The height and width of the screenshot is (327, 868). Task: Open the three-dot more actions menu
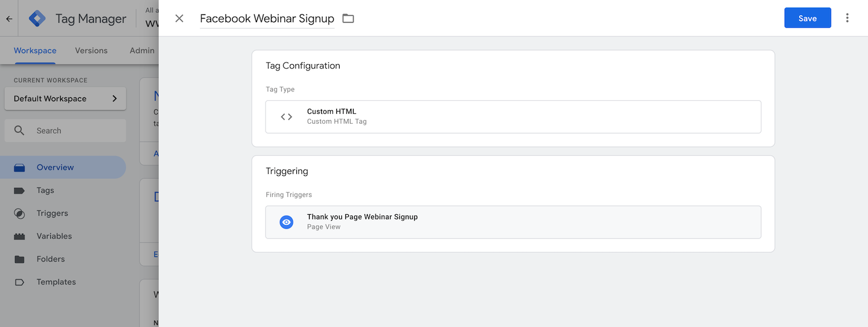pos(847,18)
